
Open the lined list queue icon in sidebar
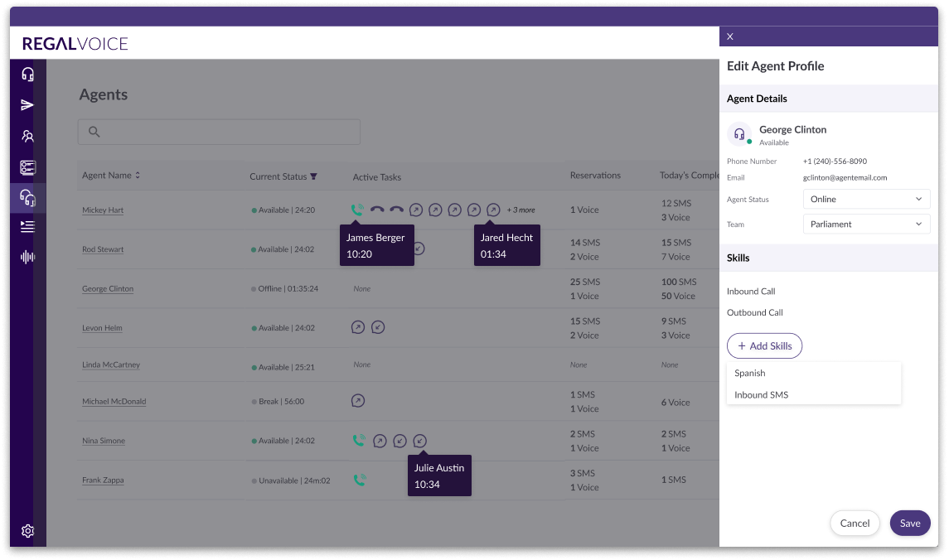pyautogui.click(x=28, y=227)
